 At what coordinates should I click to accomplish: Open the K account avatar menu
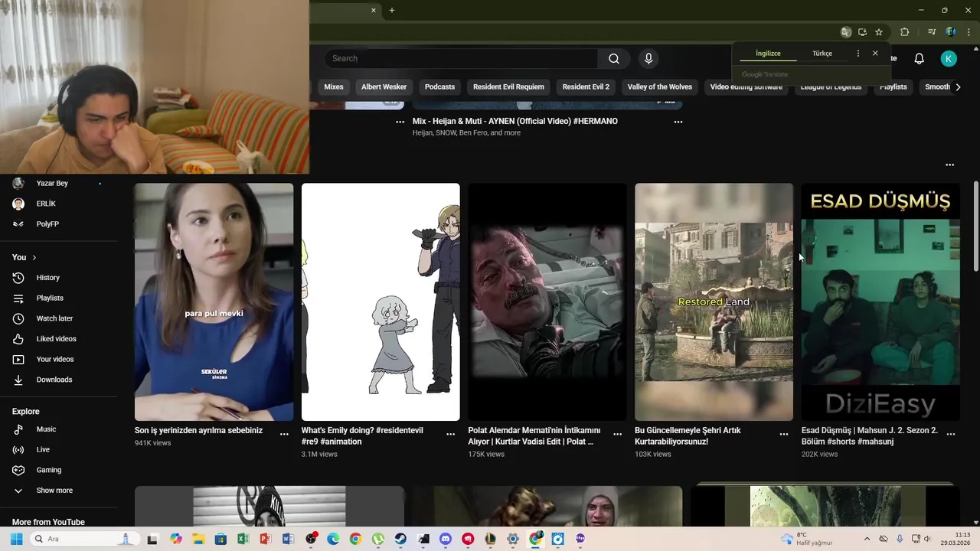pyautogui.click(x=949, y=59)
